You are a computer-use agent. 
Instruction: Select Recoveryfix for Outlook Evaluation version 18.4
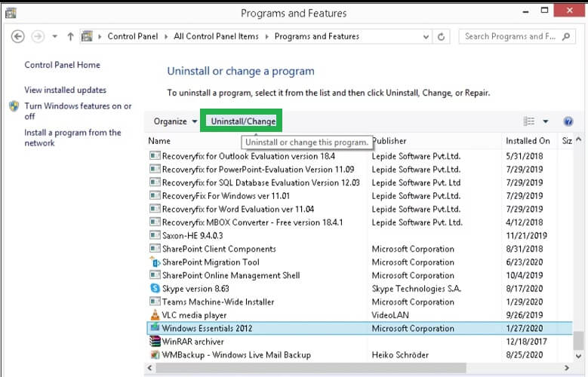[248, 156]
